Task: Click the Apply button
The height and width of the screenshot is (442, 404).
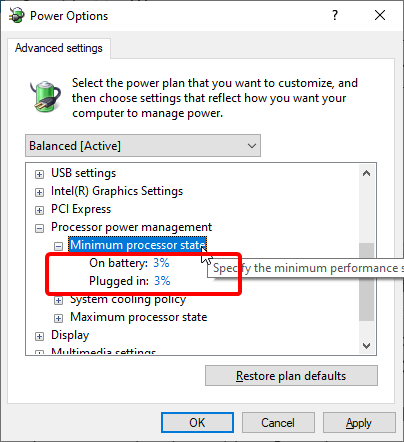Action: tap(359, 423)
